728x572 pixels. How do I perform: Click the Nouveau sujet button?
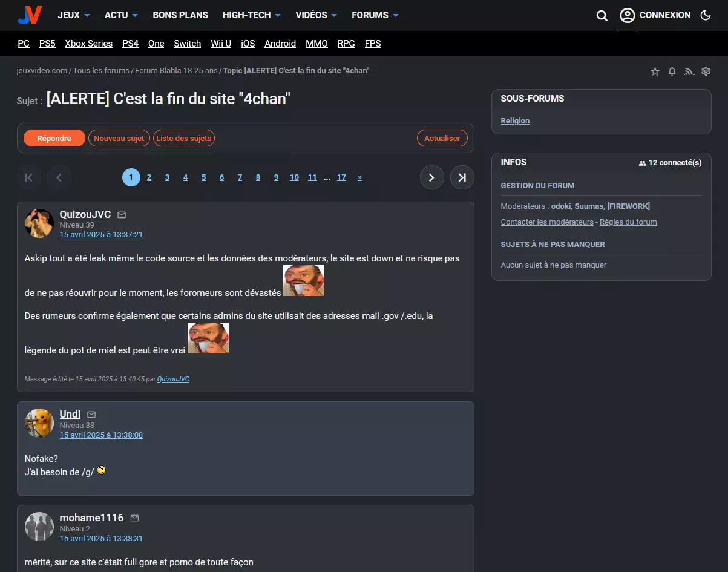[x=119, y=138]
